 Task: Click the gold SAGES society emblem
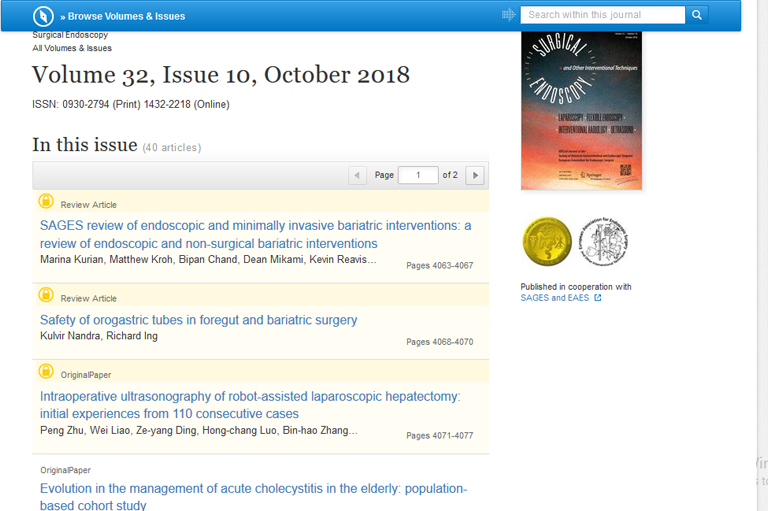[547, 241]
